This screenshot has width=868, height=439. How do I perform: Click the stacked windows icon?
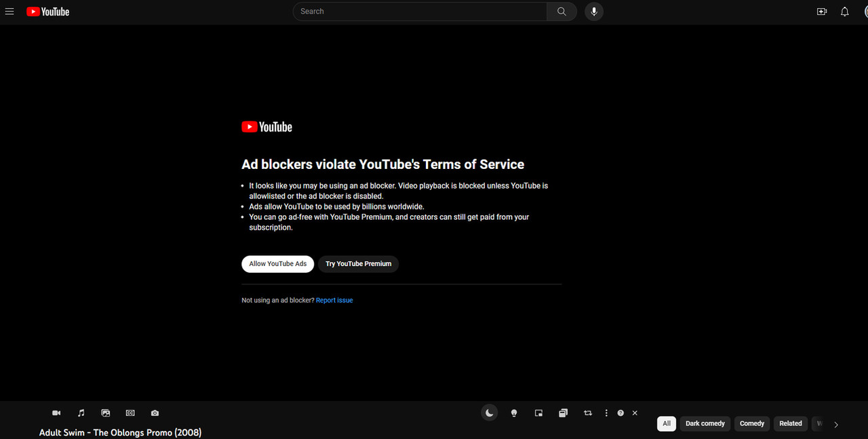(x=563, y=413)
